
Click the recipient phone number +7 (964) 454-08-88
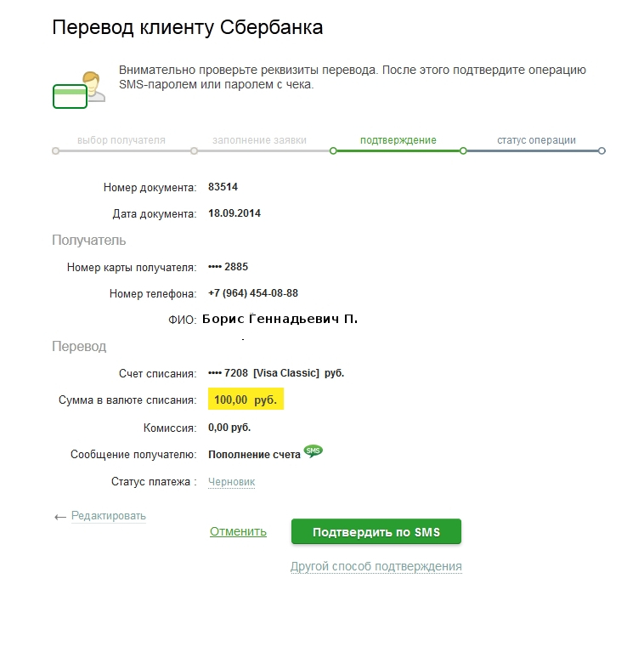coord(252,293)
